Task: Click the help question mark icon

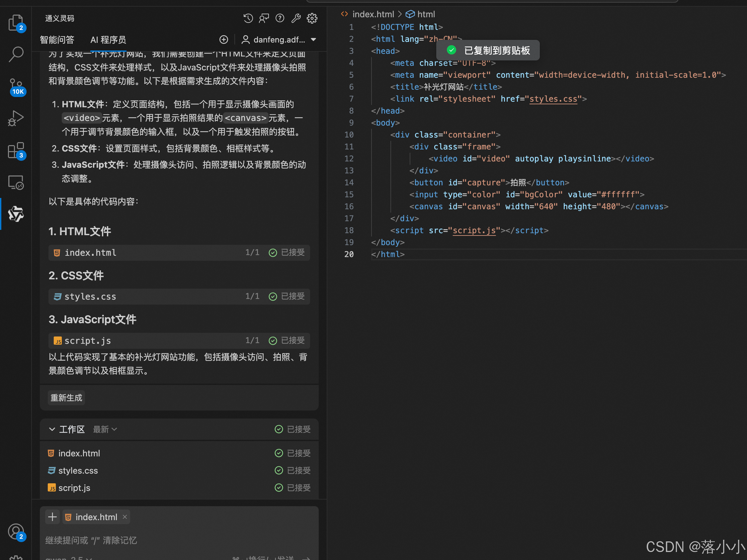Action: coord(280,18)
